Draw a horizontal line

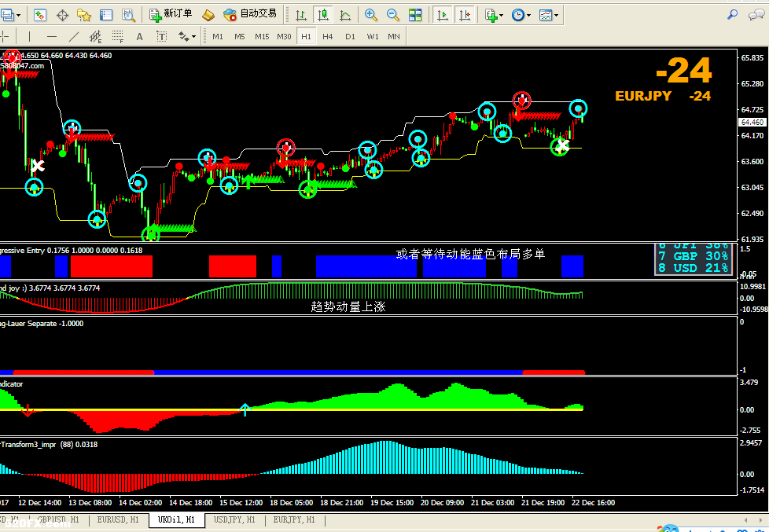[x=51, y=36]
